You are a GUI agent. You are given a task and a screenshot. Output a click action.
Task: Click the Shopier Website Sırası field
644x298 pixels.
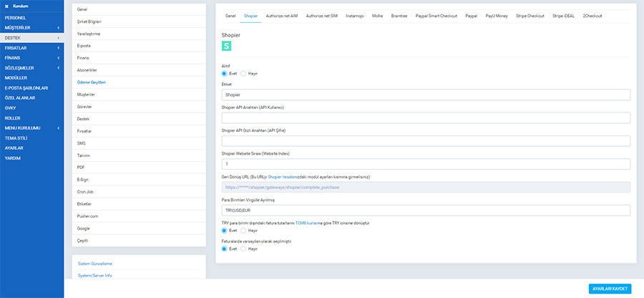coord(426,164)
